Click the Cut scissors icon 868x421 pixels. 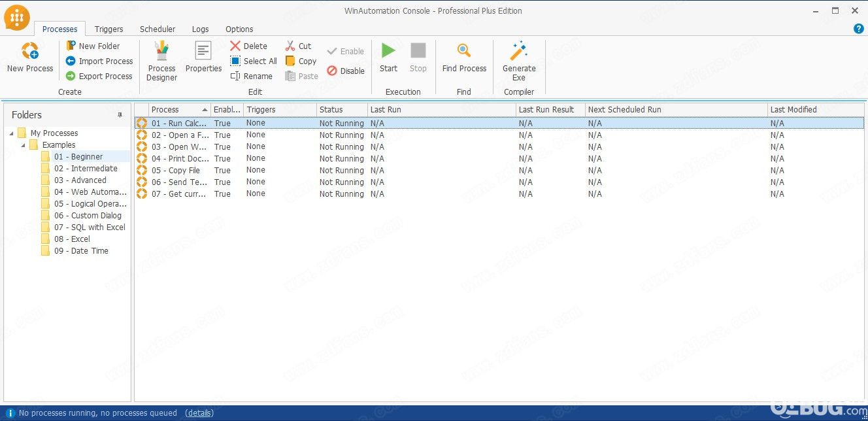[x=290, y=46]
